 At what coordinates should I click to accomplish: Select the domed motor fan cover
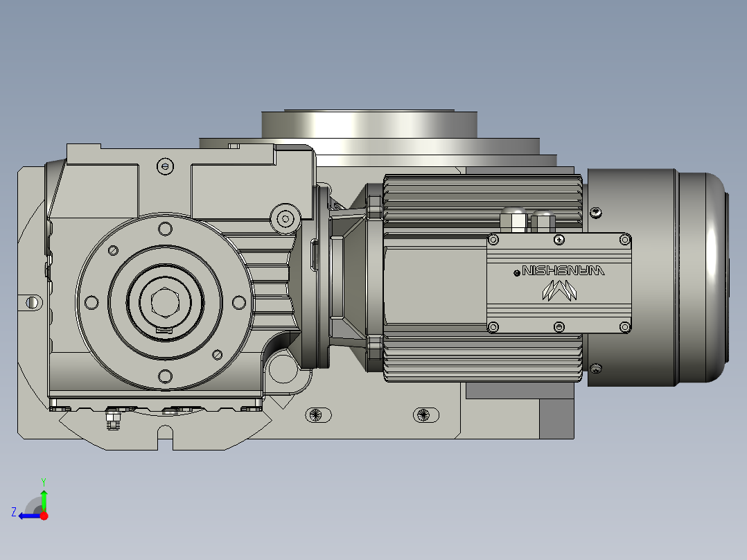point(657,277)
